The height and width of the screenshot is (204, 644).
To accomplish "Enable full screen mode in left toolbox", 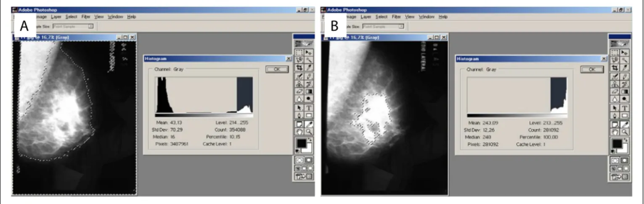I will (310, 168).
